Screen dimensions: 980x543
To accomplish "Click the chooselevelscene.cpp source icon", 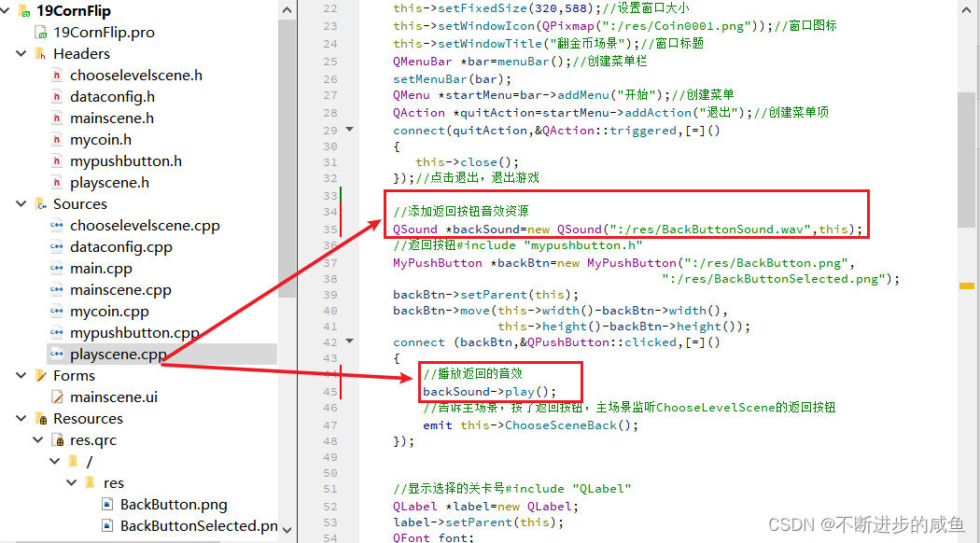I will 57,225.
